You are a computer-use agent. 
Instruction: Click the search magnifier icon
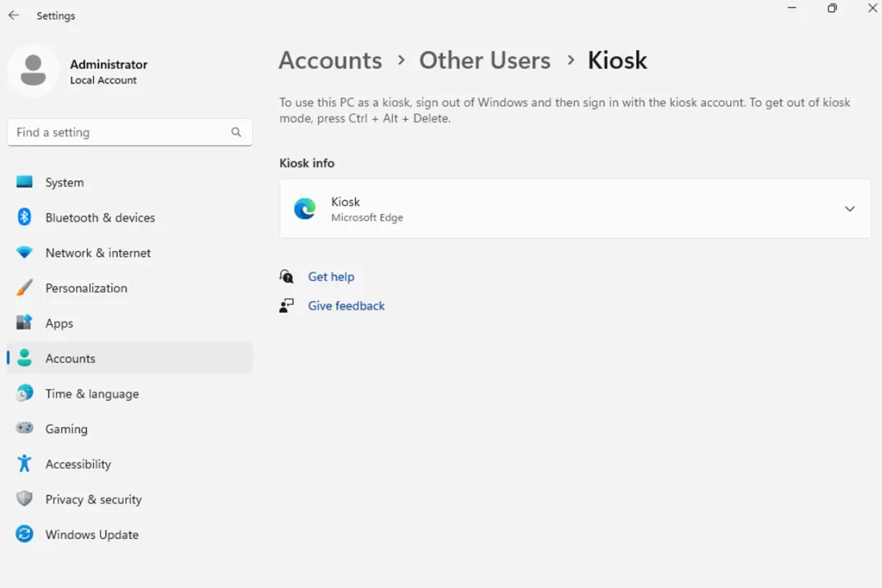[x=236, y=132]
